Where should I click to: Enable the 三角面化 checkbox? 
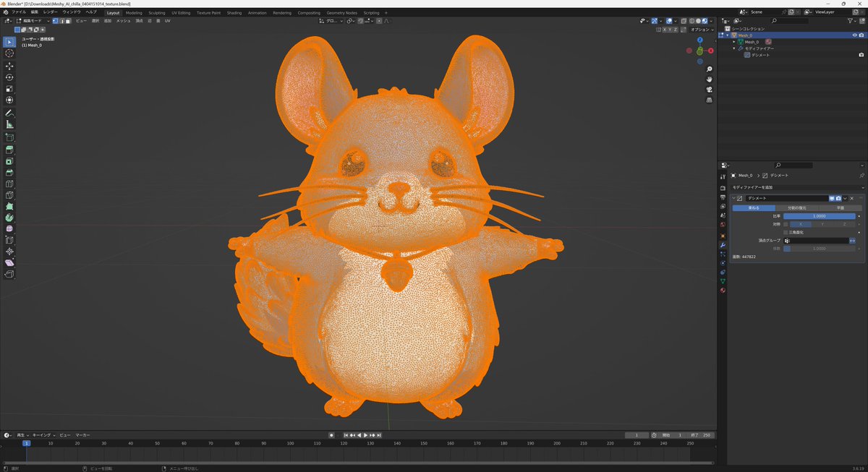pos(786,232)
